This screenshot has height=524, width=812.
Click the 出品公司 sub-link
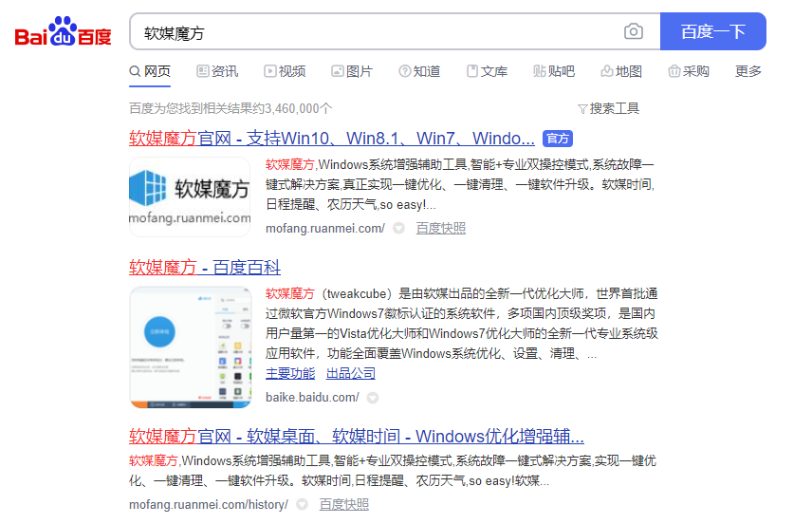click(x=351, y=373)
